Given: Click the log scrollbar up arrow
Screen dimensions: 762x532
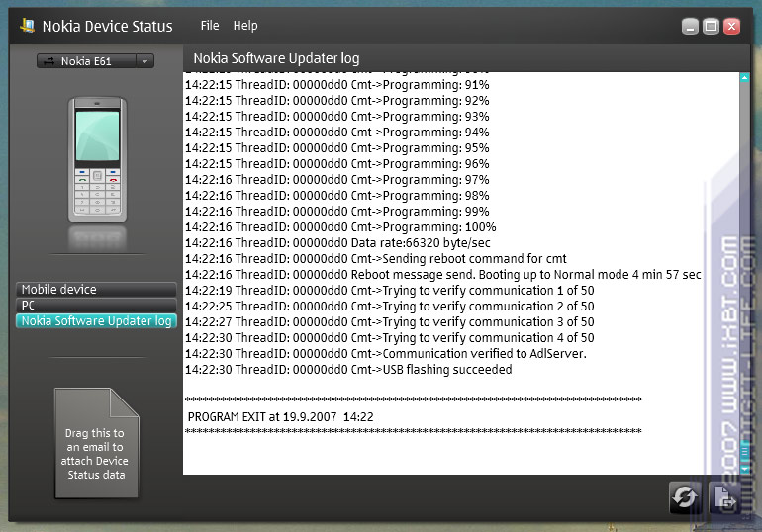Looking at the screenshot, I should coord(744,78).
